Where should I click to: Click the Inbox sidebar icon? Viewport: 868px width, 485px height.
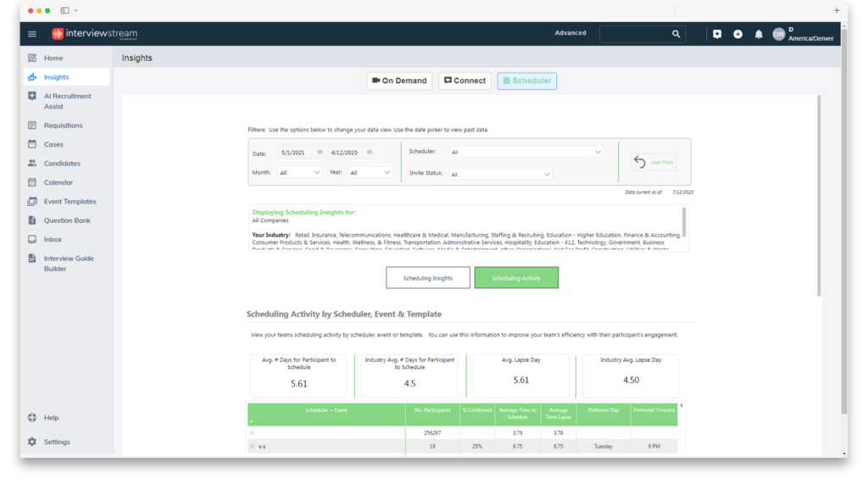[32, 239]
